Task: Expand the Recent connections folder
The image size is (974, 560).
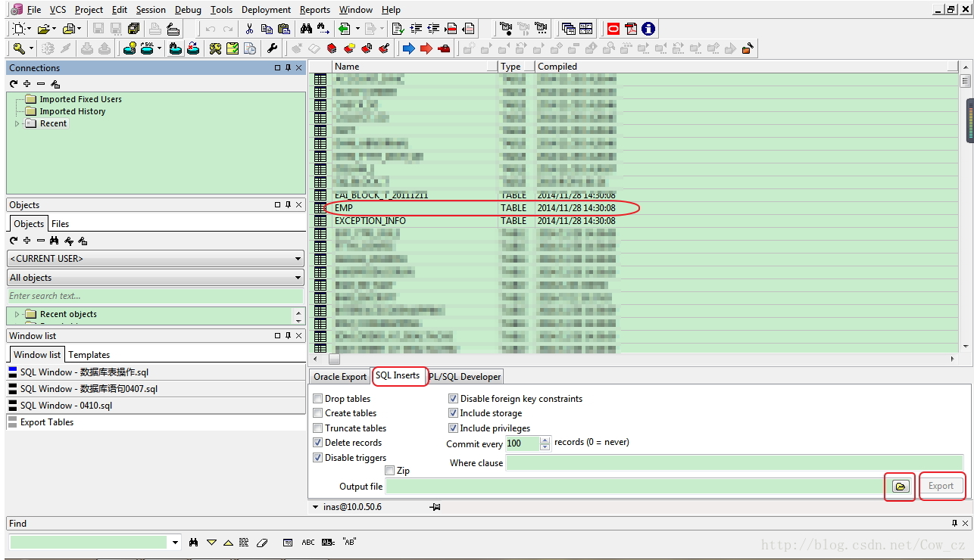Action: click(17, 123)
